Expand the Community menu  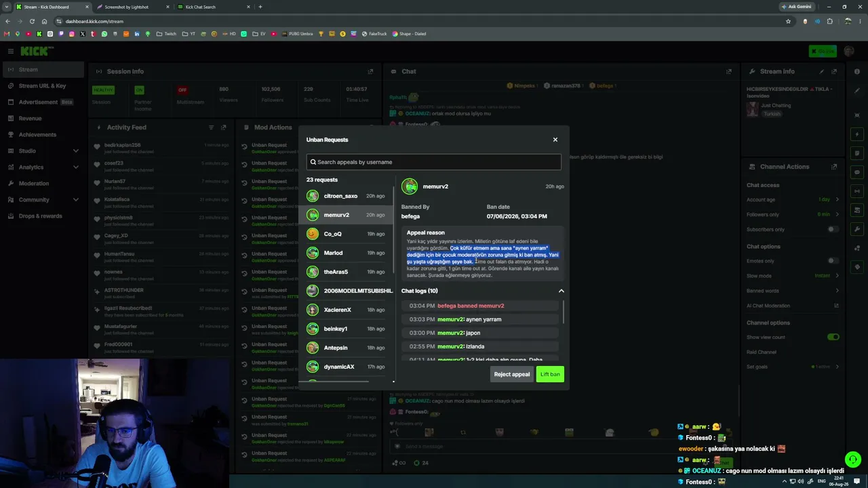[x=42, y=200]
